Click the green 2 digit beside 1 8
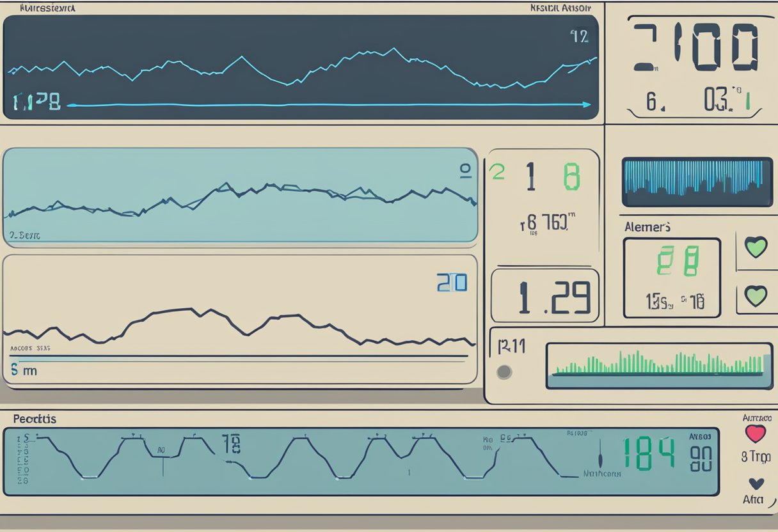This screenshot has width=778, height=532. pos(496,171)
